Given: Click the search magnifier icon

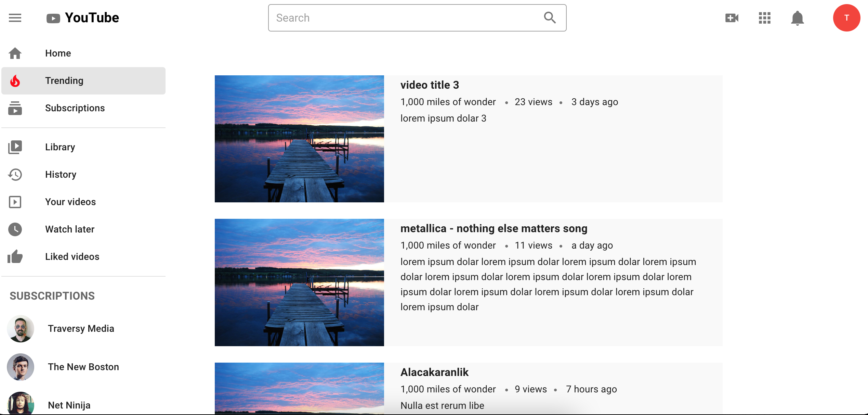Looking at the screenshot, I should point(550,17).
